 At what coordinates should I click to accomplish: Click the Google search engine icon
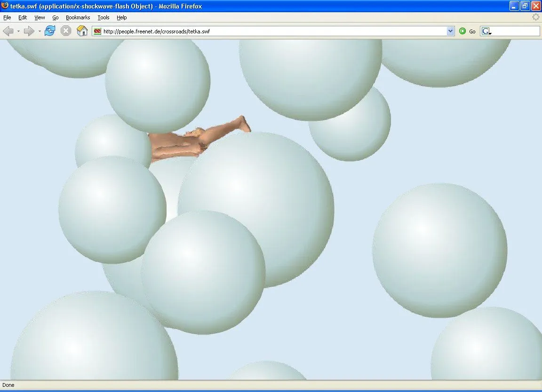[x=486, y=31]
